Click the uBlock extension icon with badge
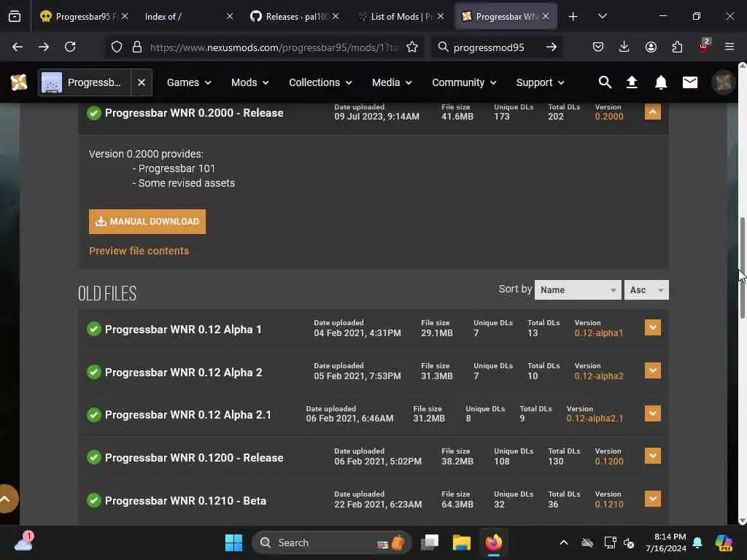747x560 pixels. click(704, 46)
